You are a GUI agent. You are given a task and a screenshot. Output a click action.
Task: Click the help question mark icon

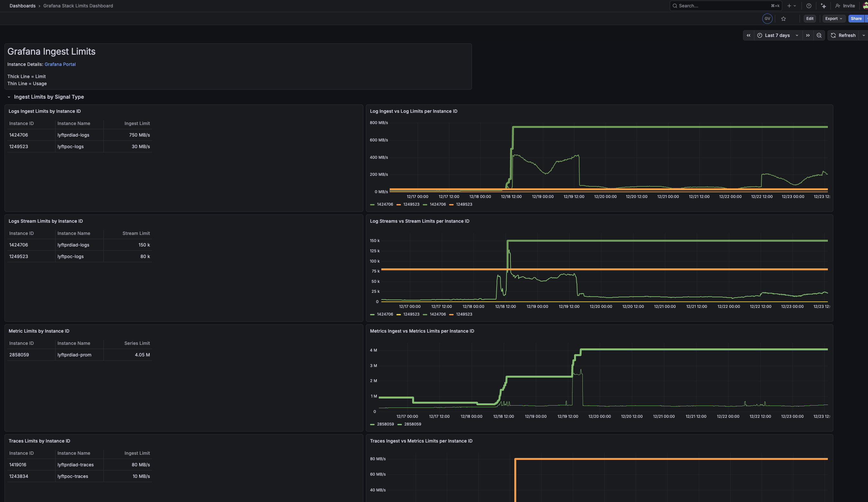coord(809,6)
